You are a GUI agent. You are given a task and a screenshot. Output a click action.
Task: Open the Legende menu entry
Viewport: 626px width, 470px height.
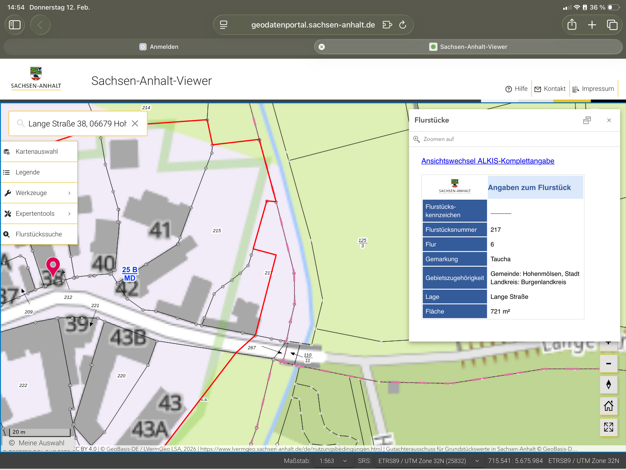[28, 172]
